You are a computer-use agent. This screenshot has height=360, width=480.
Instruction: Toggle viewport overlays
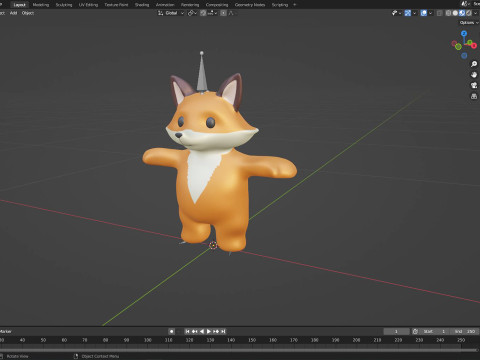(424, 13)
